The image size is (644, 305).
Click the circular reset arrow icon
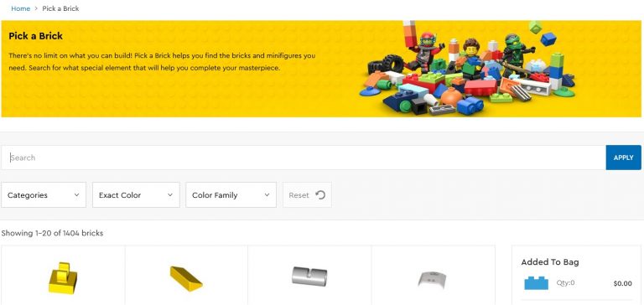[320, 195]
